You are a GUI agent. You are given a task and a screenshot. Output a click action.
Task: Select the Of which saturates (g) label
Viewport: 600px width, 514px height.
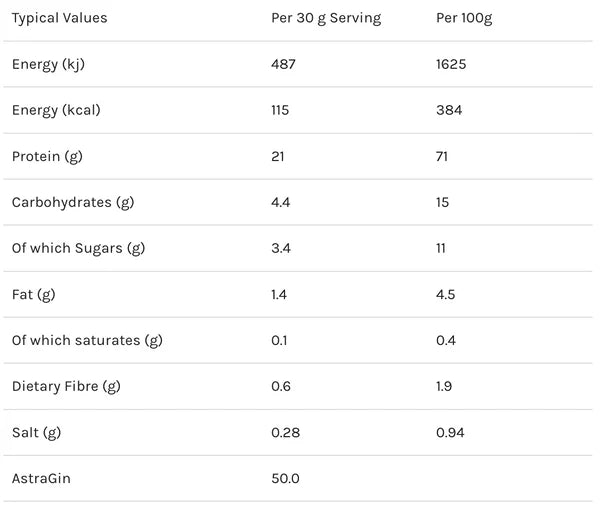87,340
